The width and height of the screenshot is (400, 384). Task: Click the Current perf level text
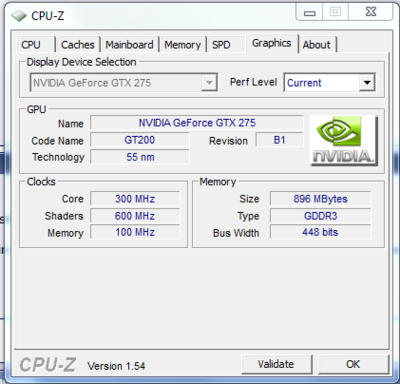pyautogui.click(x=304, y=83)
